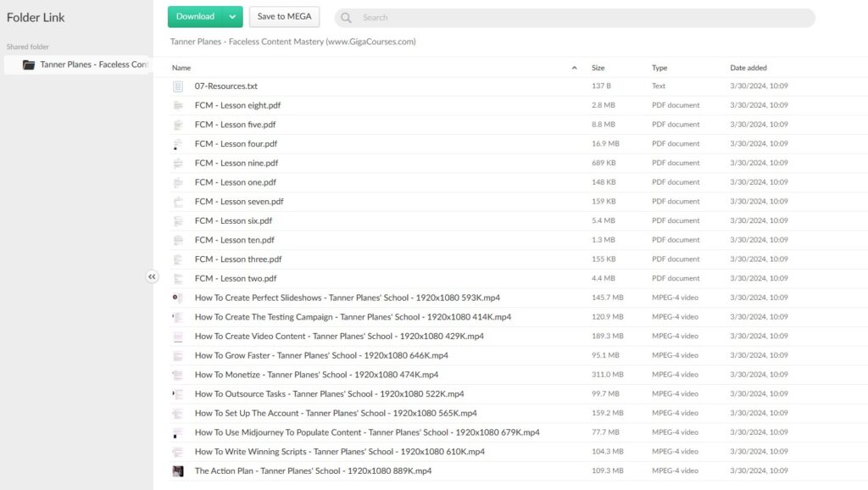Click the green Download button
Screen dimensions: 868x490
pos(197,16)
